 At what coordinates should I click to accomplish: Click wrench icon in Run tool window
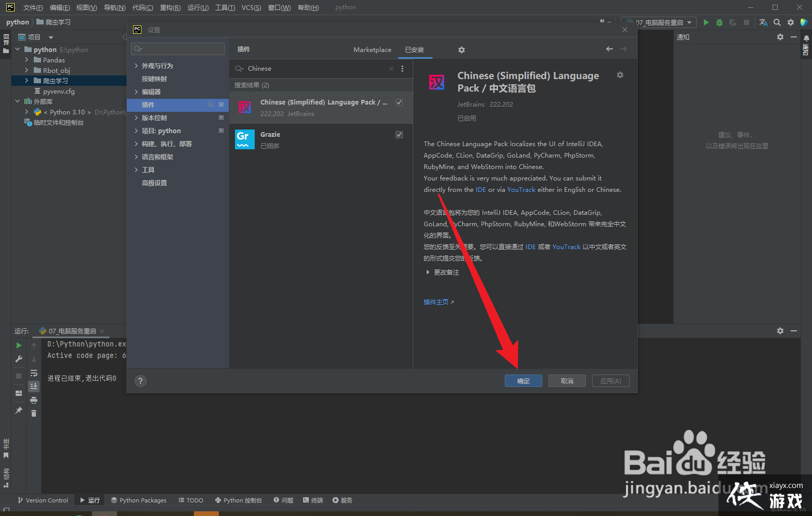pyautogui.click(x=19, y=359)
